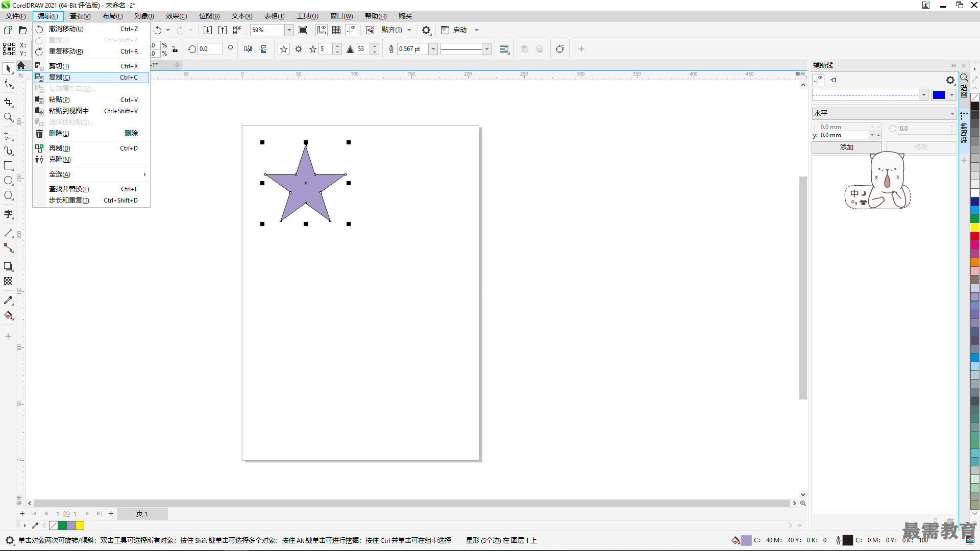
Task: Open the zoom level dropdown
Action: click(289, 30)
